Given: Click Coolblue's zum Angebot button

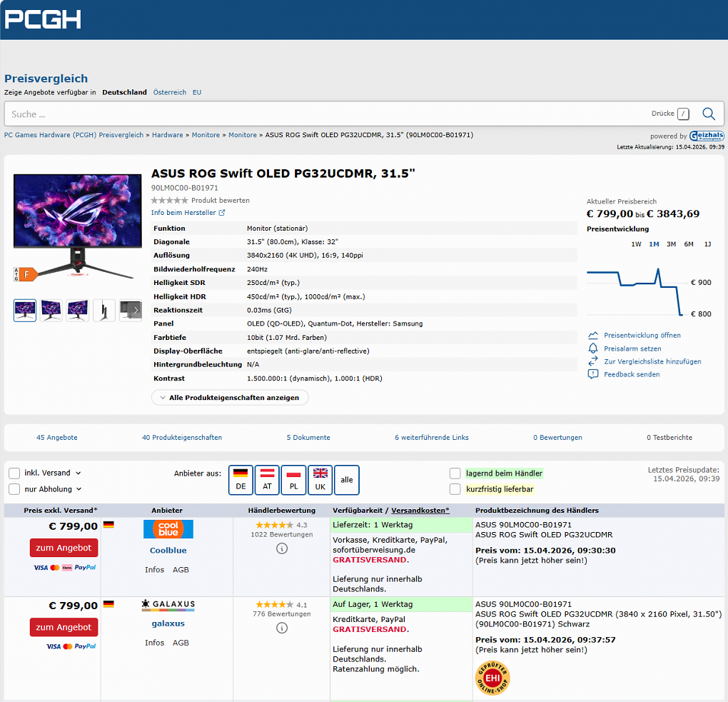Looking at the screenshot, I should click(64, 548).
